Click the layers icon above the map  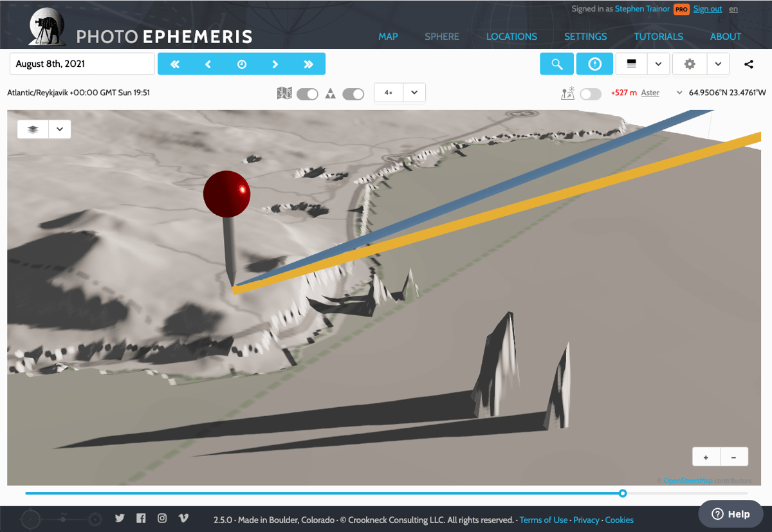pyautogui.click(x=32, y=129)
